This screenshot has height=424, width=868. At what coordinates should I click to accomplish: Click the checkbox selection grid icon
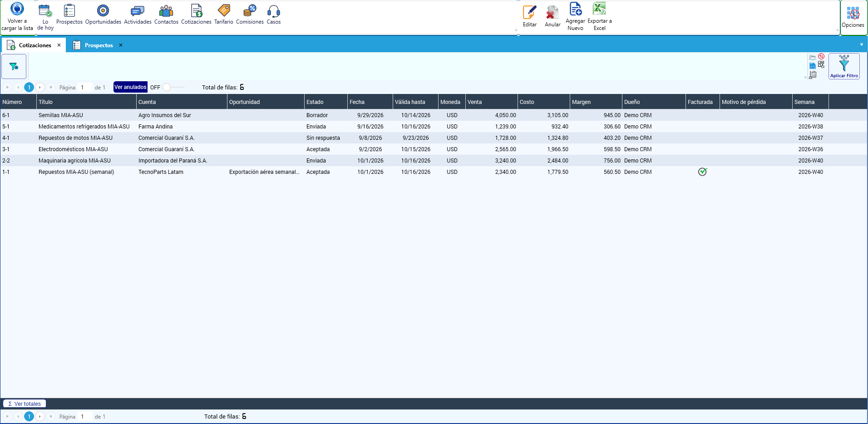pos(821,65)
